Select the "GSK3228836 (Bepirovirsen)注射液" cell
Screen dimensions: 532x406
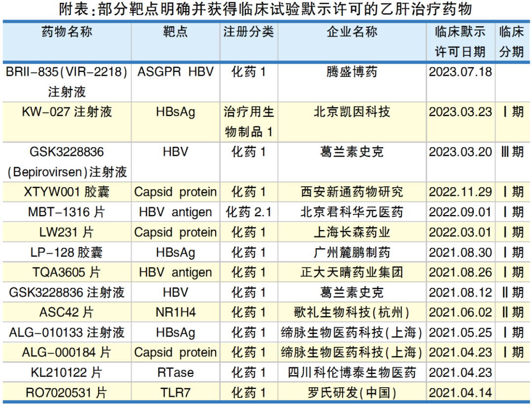67,162
